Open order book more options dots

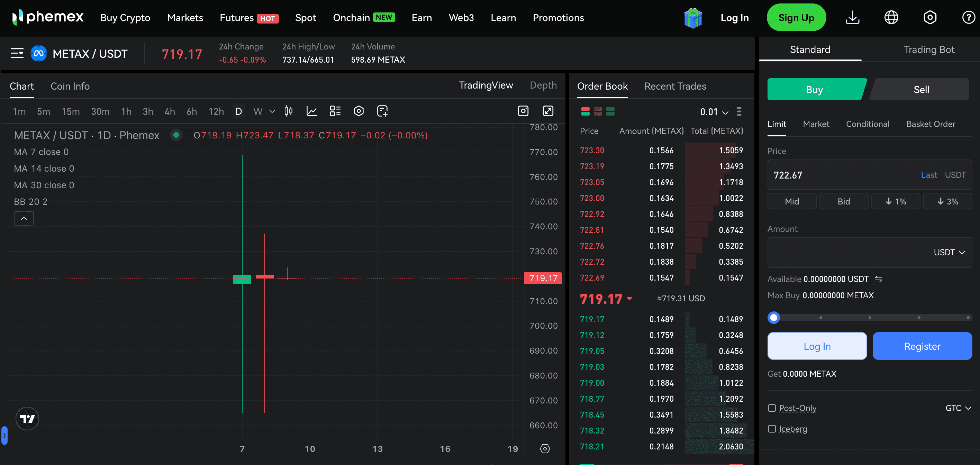tap(739, 111)
